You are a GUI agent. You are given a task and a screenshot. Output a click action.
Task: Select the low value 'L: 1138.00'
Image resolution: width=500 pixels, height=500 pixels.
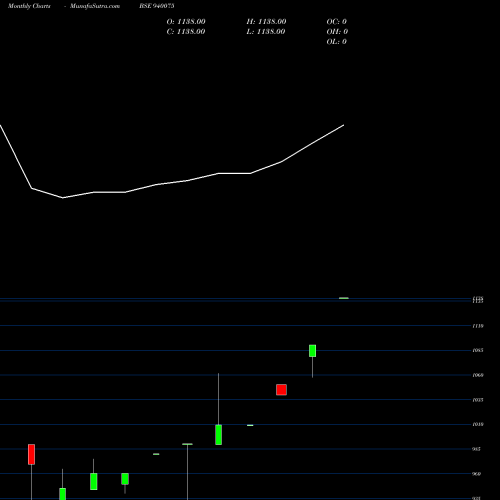click(266, 32)
